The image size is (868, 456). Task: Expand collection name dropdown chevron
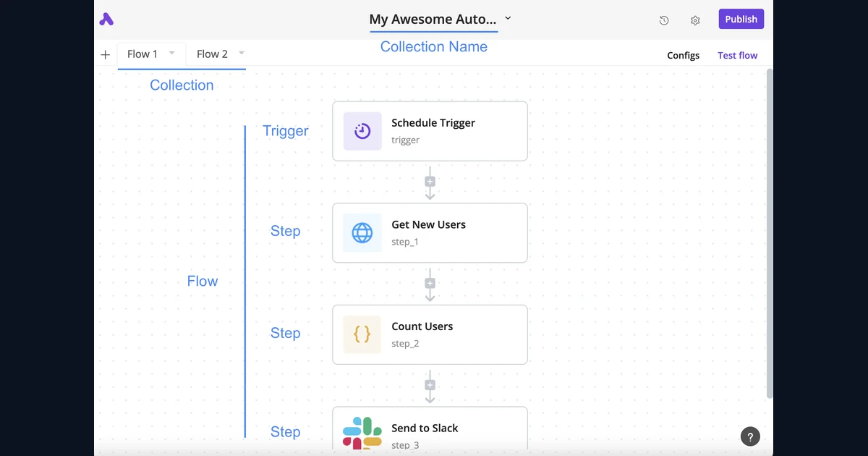[508, 18]
